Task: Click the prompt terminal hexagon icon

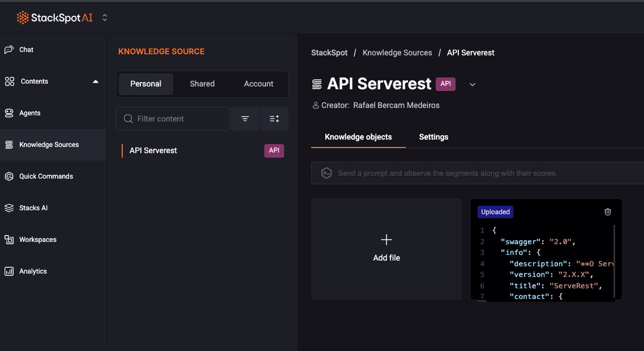Action: click(327, 173)
